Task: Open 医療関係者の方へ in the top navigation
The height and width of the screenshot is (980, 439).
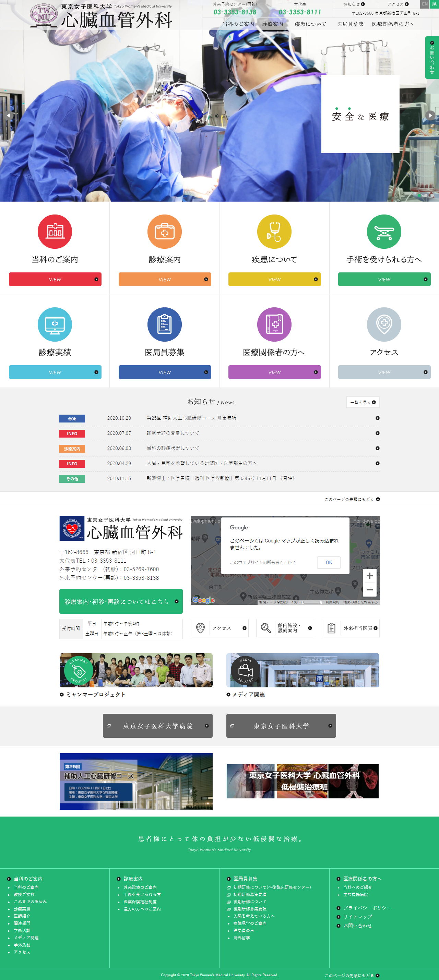Action: pos(393,24)
